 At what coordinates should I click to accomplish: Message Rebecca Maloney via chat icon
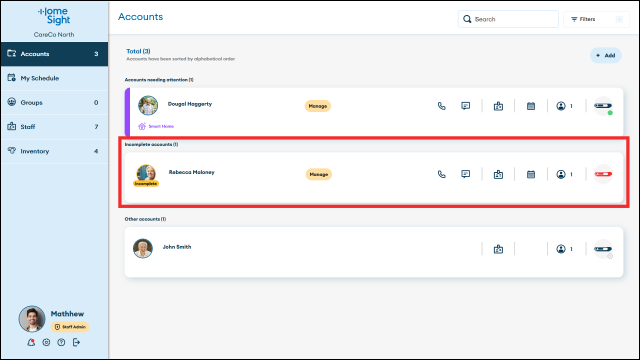tap(465, 174)
